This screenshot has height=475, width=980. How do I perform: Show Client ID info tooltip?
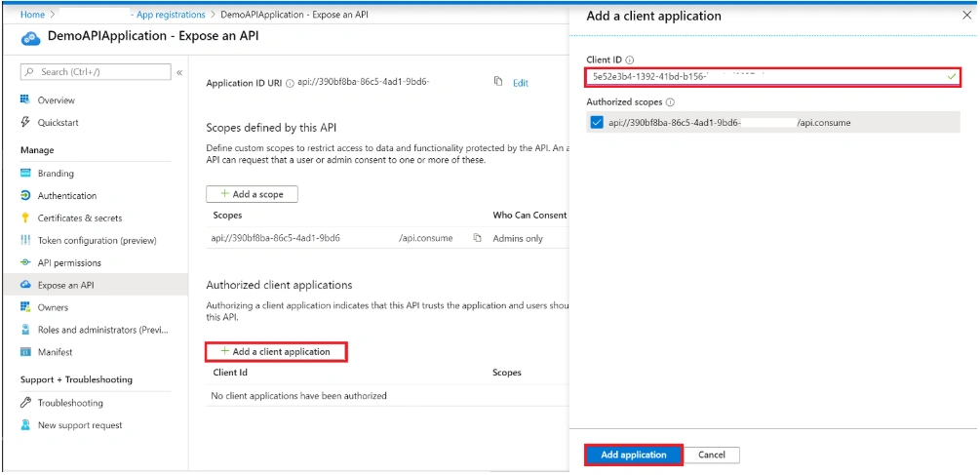[629, 60]
